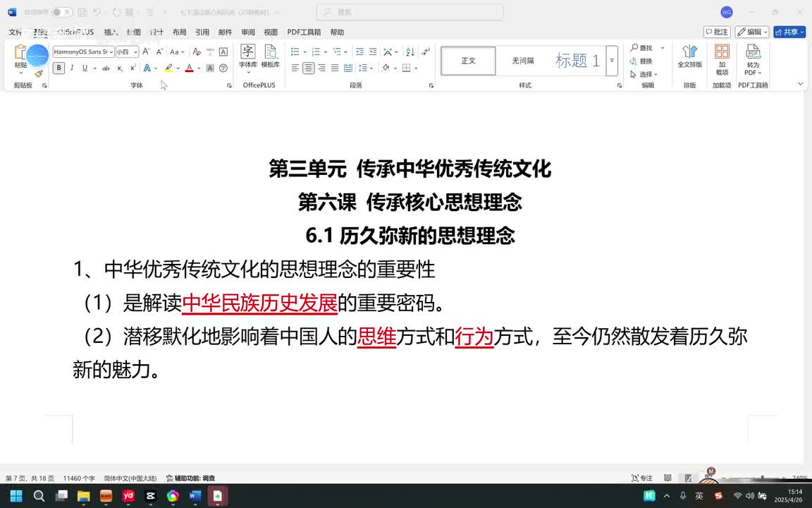This screenshot has width=812, height=508.
Task: Click the Enclose Characters icon
Action: tap(223, 68)
